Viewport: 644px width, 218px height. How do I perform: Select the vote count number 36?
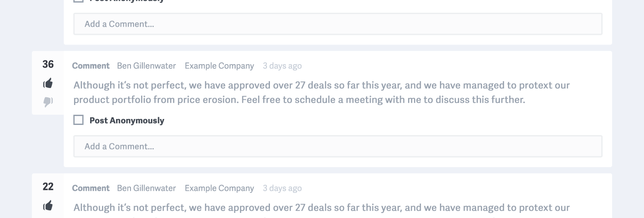coord(48,64)
